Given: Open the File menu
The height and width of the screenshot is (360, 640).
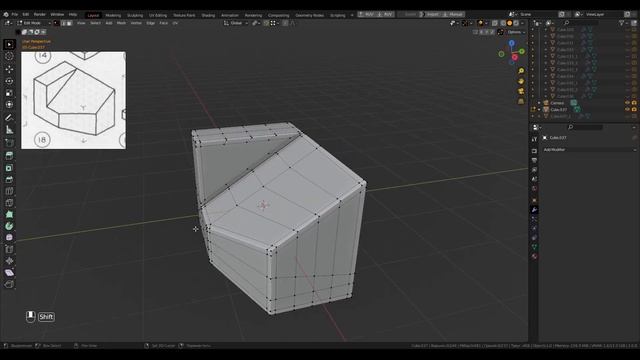Looking at the screenshot, I should pyautogui.click(x=15, y=14).
